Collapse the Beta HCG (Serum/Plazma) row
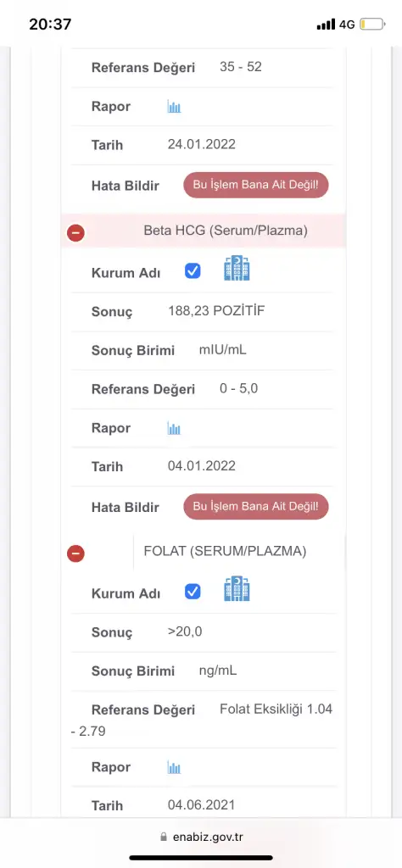The height and width of the screenshot is (868, 402). (x=75, y=232)
